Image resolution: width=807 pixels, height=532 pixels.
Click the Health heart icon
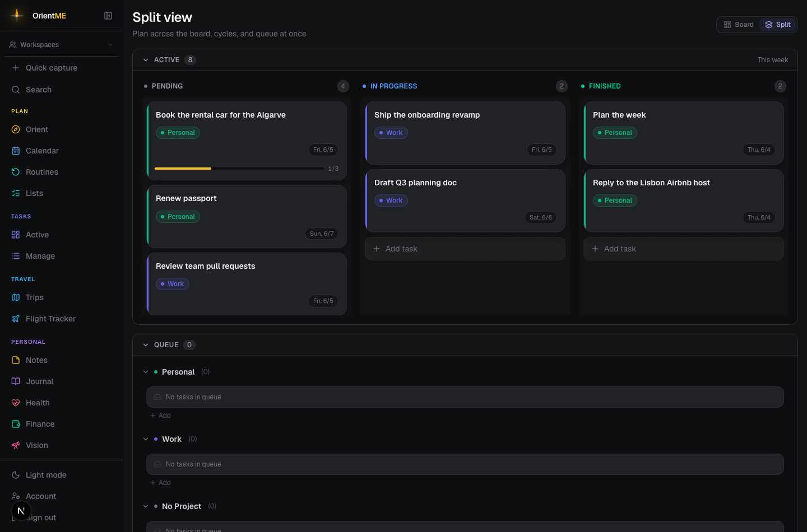pyautogui.click(x=16, y=403)
